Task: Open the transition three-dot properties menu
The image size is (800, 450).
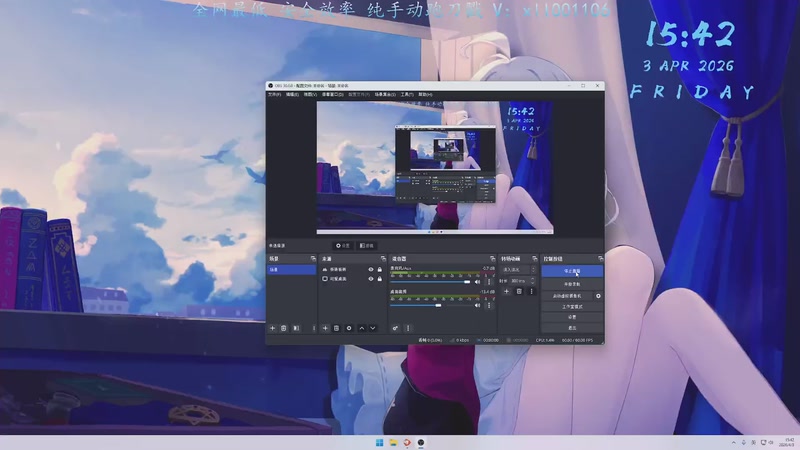Action: pos(531,291)
